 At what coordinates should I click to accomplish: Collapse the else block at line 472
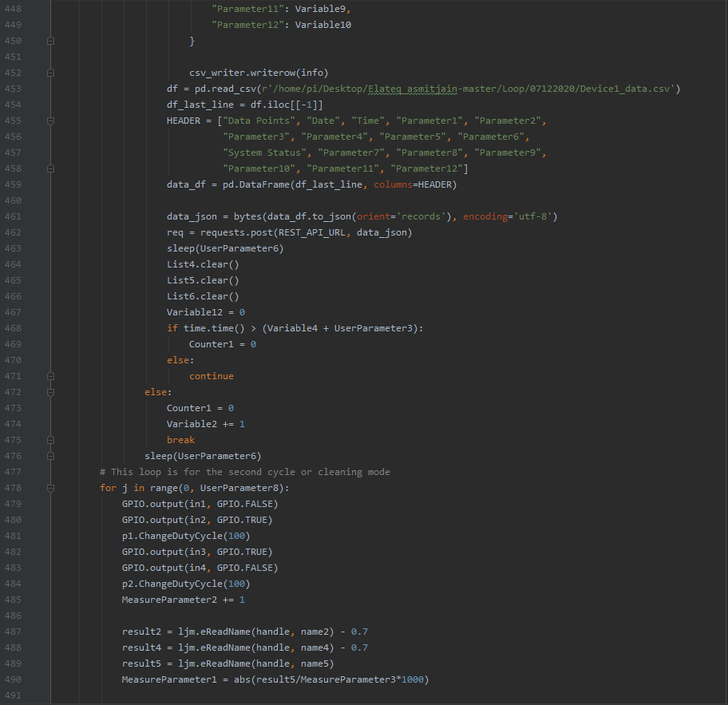click(50, 393)
